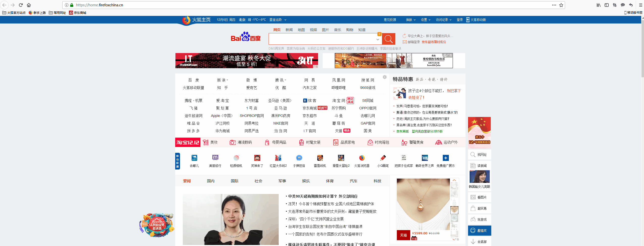Click the orange Baidu search magnifier button
The width and height of the screenshot is (644, 246).
tap(389, 39)
